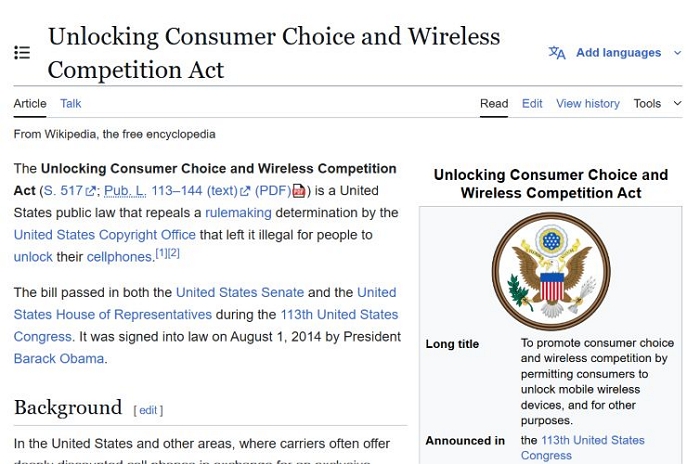Click the Add languages translate icon
The height and width of the screenshot is (464, 700).
pos(557,53)
